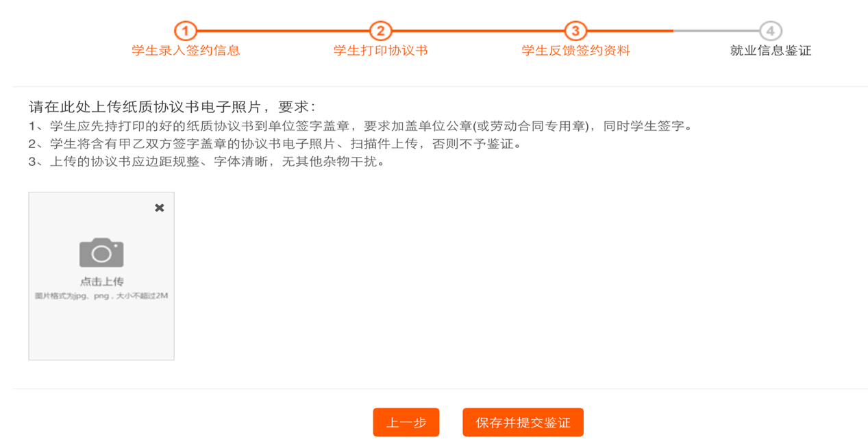Click the jpg/png 2M format hint
868x446 pixels.
[101, 296]
